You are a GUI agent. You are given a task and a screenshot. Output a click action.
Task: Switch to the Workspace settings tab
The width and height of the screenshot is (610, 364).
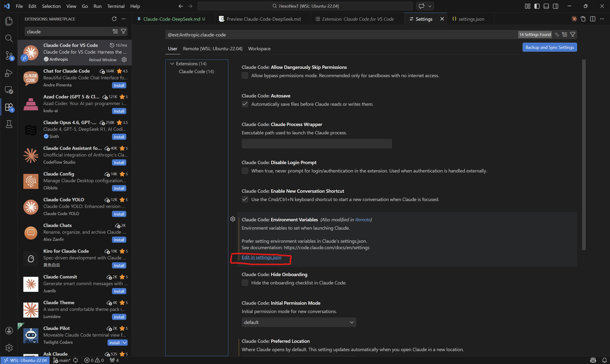(x=259, y=49)
